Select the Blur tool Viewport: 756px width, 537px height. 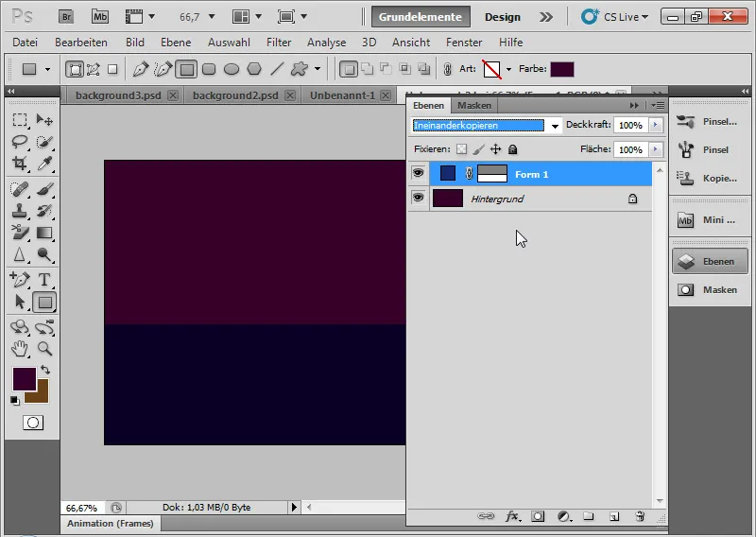click(x=20, y=254)
